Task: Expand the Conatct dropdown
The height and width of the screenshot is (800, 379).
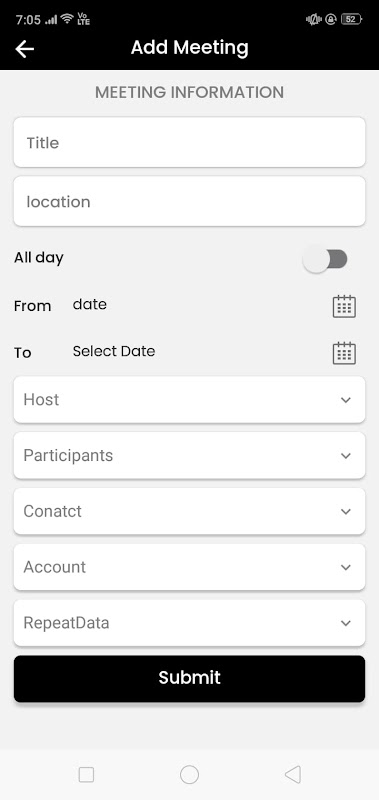Action: coord(189,511)
